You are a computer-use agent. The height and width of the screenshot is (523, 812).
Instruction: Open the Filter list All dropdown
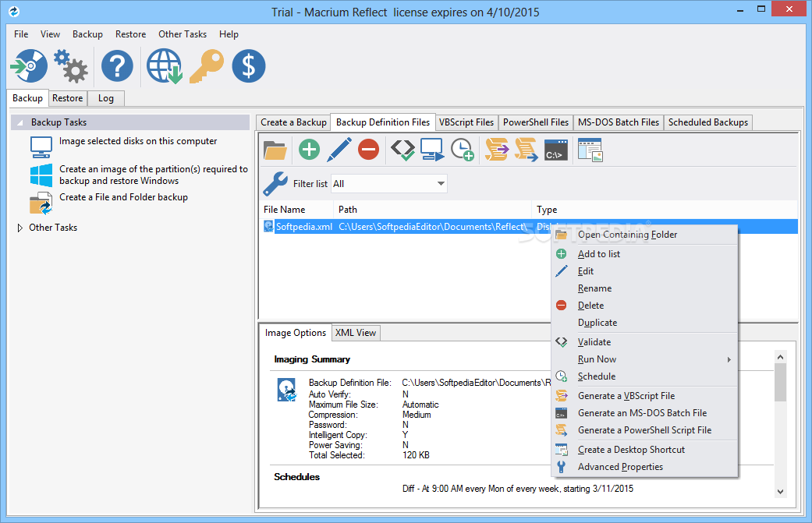point(389,184)
